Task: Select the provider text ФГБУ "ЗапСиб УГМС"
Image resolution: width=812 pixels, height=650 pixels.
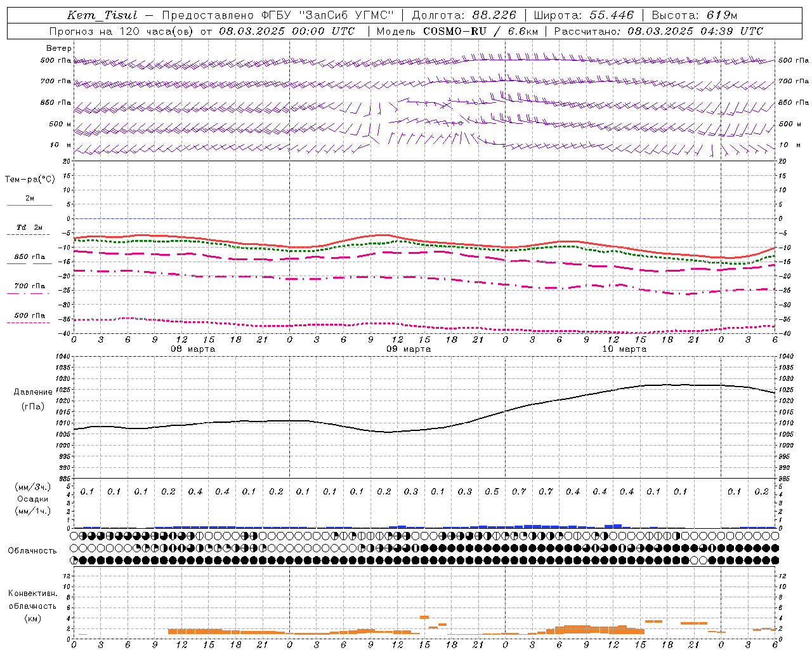Action: pyautogui.click(x=327, y=15)
